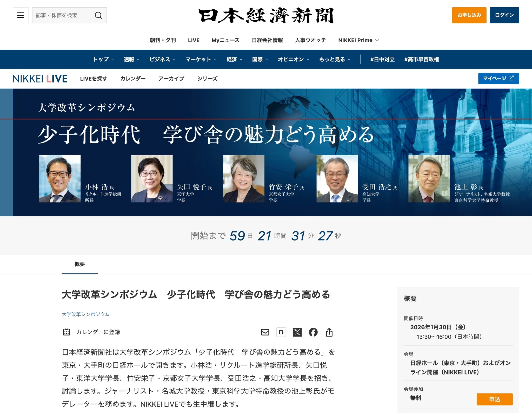Click photo of 受田 浩之
The height and width of the screenshot is (413, 532).
pos(337,179)
